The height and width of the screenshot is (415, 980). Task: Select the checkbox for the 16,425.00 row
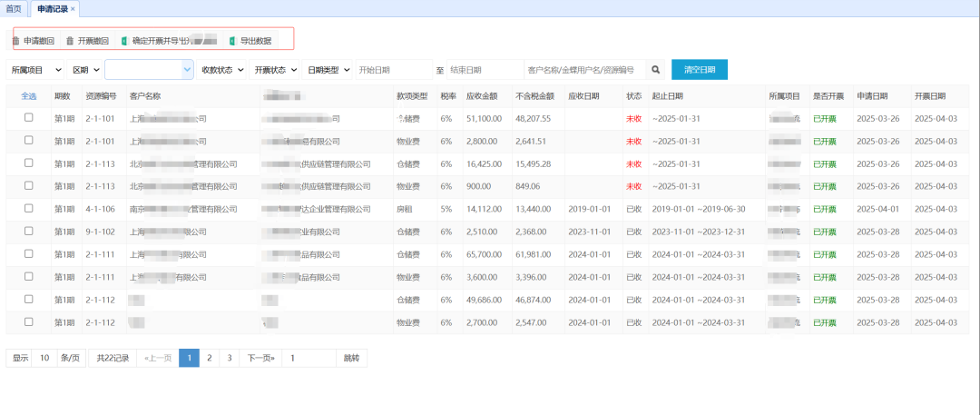click(28, 163)
